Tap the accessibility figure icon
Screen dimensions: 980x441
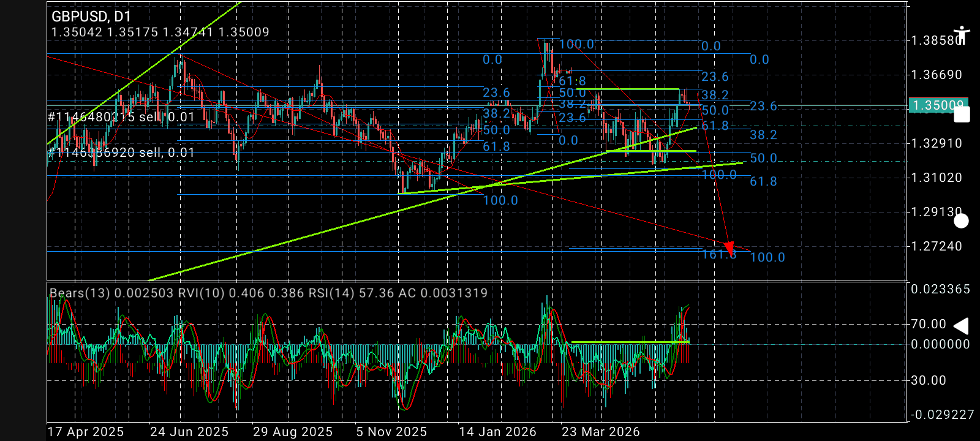[x=961, y=35]
